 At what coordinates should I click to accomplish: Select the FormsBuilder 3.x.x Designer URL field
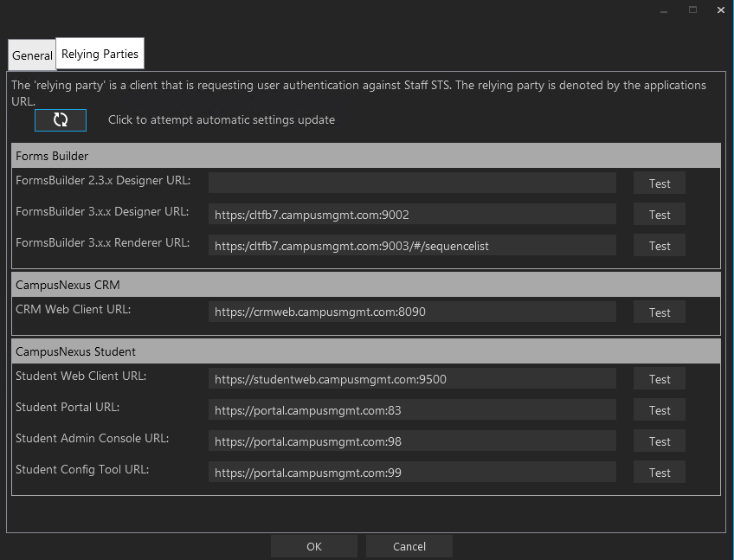[x=412, y=214]
